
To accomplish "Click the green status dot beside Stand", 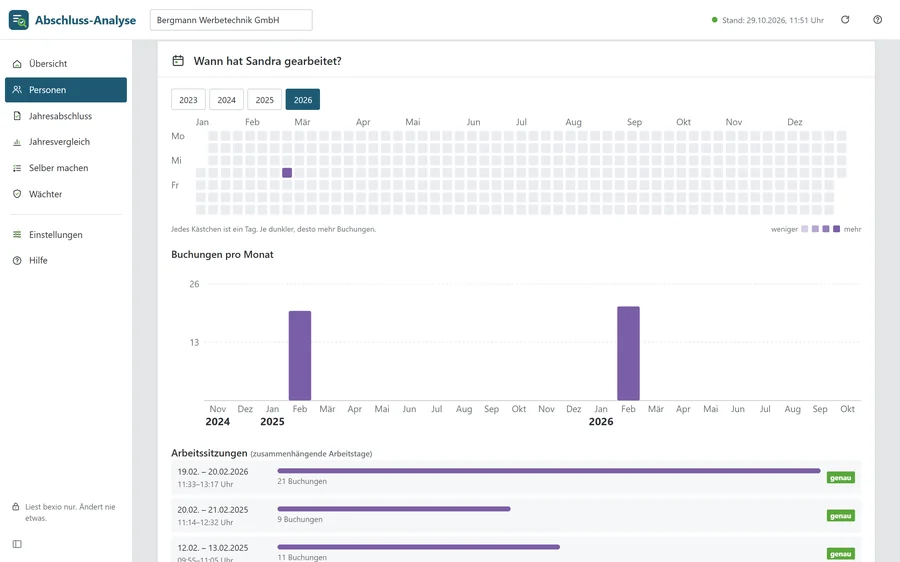I will click(x=715, y=20).
